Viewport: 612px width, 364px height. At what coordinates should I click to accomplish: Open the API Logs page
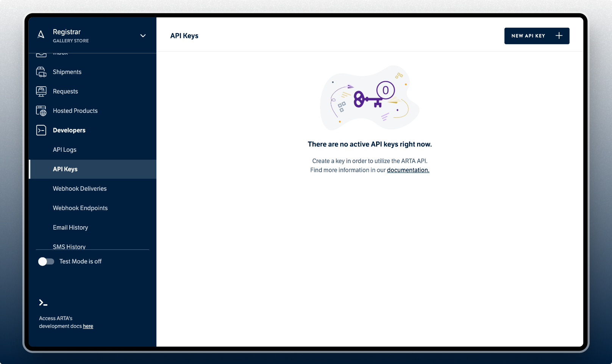pos(65,150)
